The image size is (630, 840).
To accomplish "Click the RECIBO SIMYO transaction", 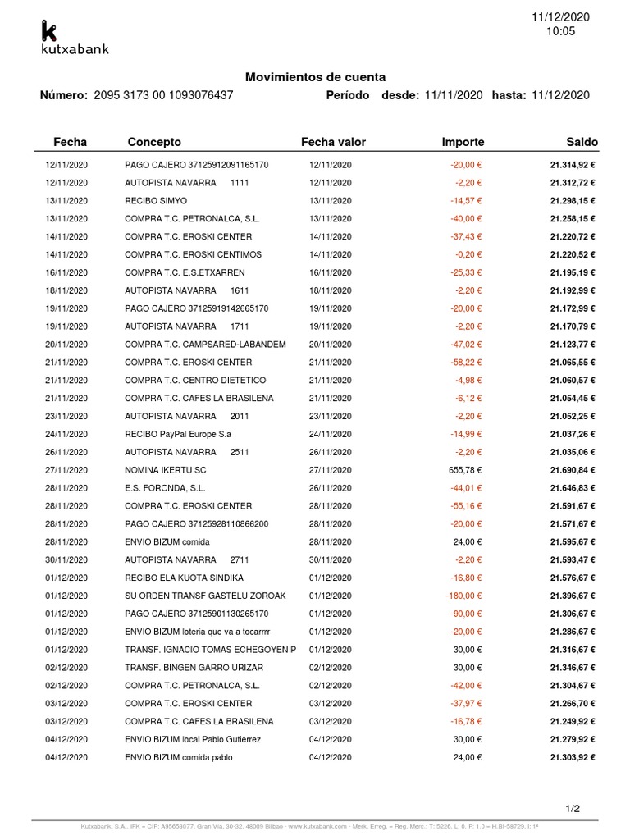I will 156,201.
